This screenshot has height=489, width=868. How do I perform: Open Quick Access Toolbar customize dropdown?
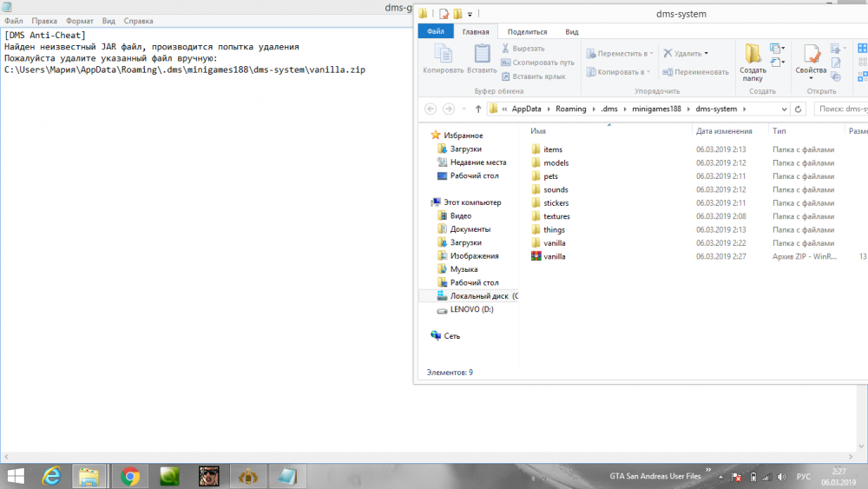[x=470, y=14]
